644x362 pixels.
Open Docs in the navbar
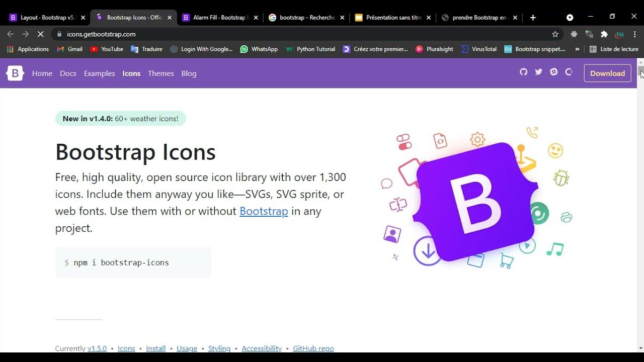68,73
